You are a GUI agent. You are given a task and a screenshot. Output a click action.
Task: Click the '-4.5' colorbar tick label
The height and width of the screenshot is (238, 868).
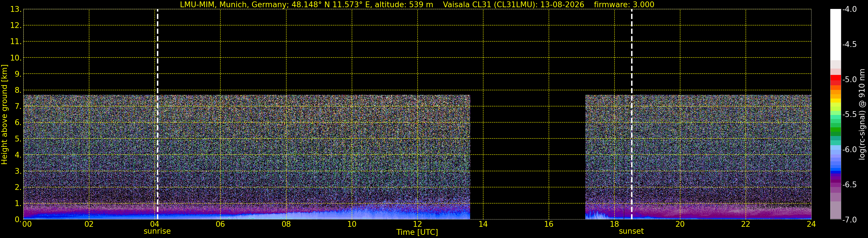[x=849, y=44]
